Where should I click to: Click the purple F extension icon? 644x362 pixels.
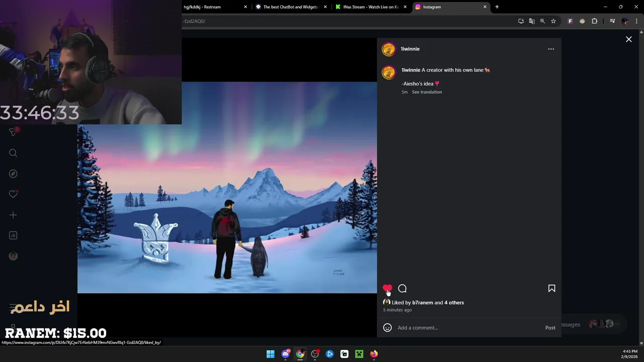pos(570,21)
